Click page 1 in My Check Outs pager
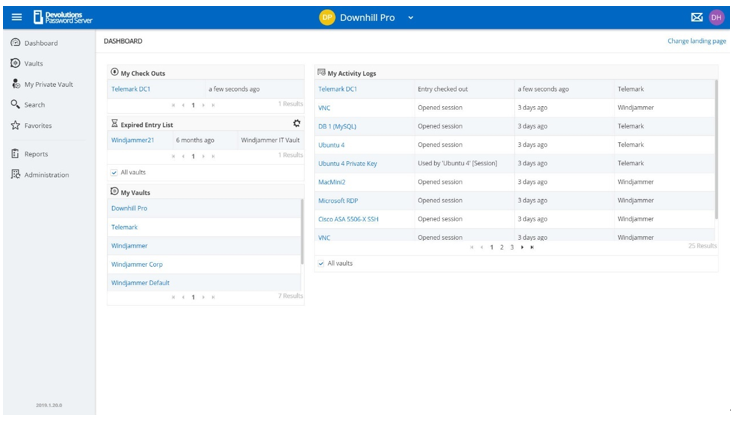The height and width of the screenshot is (424, 731). pyautogui.click(x=193, y=105)
